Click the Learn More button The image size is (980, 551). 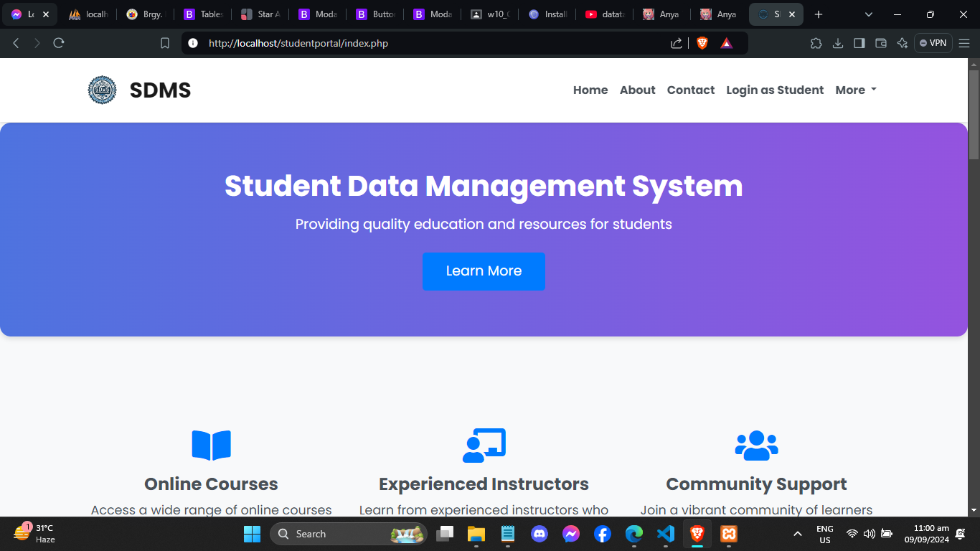click(x=484, y=271)
